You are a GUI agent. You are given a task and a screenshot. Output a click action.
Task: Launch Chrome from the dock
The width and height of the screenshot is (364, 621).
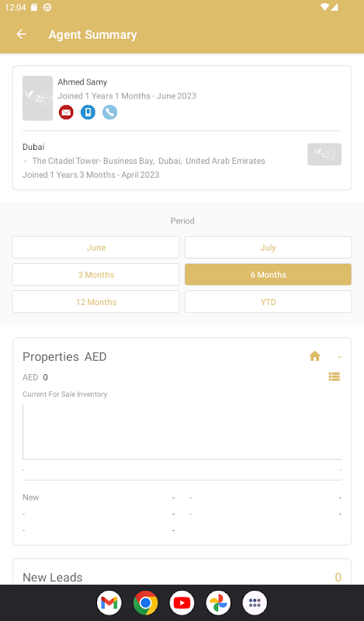point(146,603)
